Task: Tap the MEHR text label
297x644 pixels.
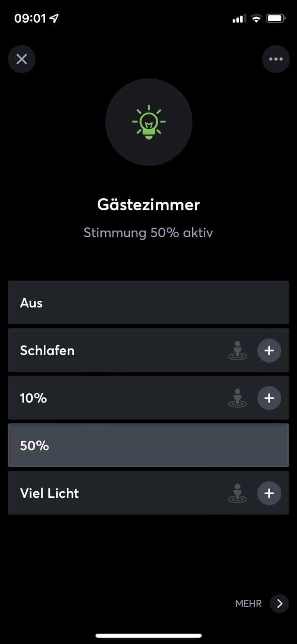Action: [249, 603]
